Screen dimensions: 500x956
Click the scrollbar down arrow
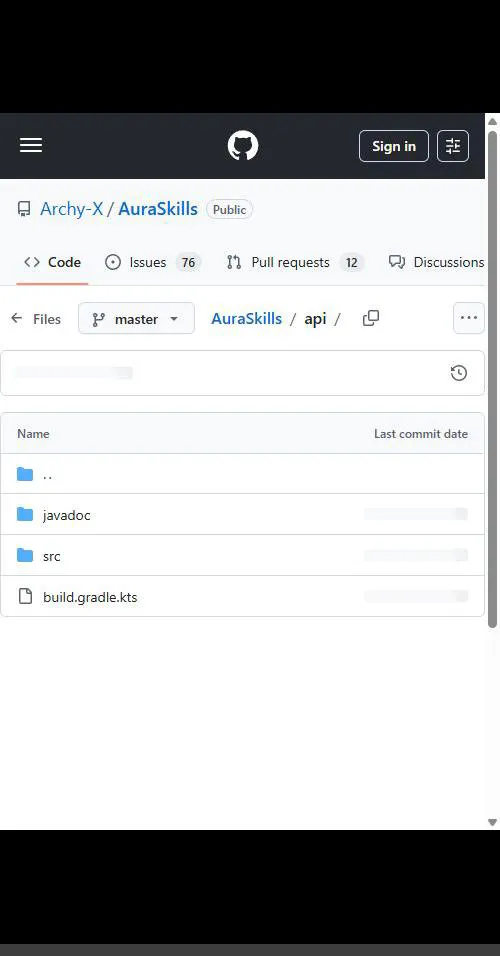(493, 822)
